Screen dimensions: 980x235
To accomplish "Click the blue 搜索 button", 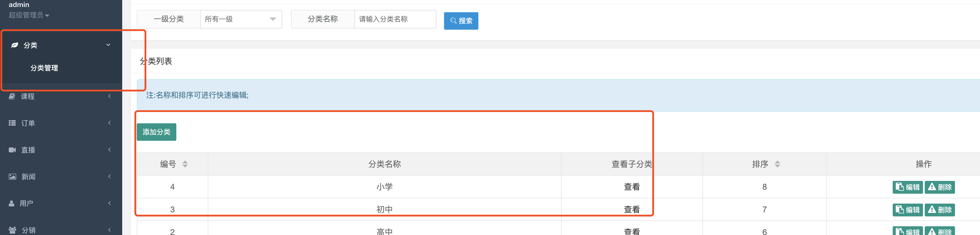I will (x=461, y=21).
